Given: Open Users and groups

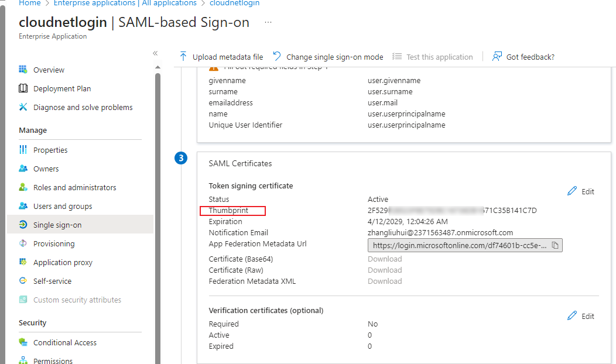Looking at the screenshot, I should [x=63, y=206].
